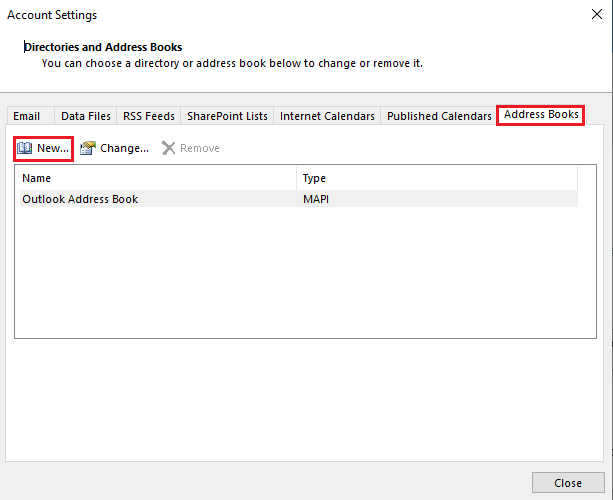Screen dimensions: 613x500
Task: Go to the Internet Calendars tab
Action: [x=327, y=116]
